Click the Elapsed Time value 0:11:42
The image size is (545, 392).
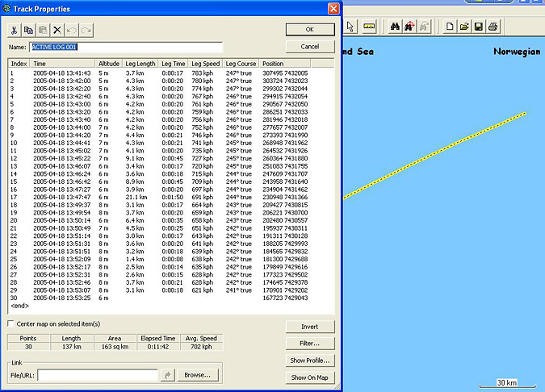158,347
